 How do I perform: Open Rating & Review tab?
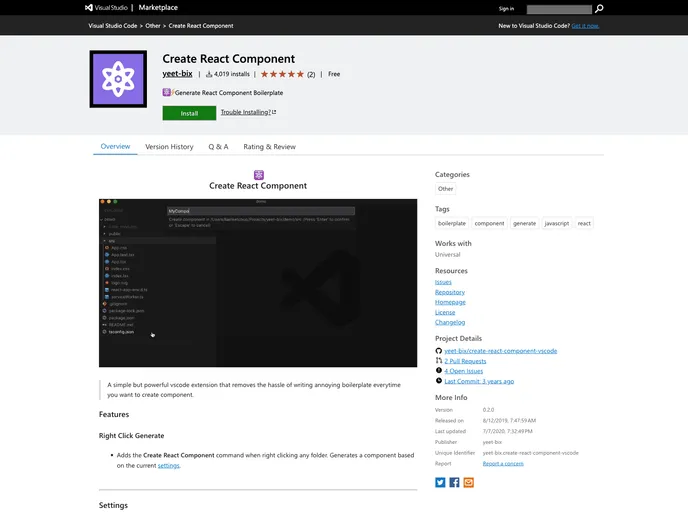coord(269,147)
